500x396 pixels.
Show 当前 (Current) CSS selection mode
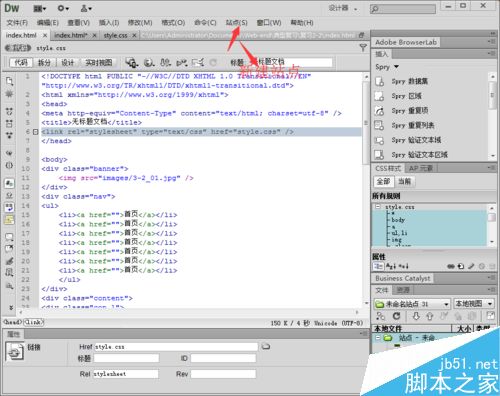(404, 182)
